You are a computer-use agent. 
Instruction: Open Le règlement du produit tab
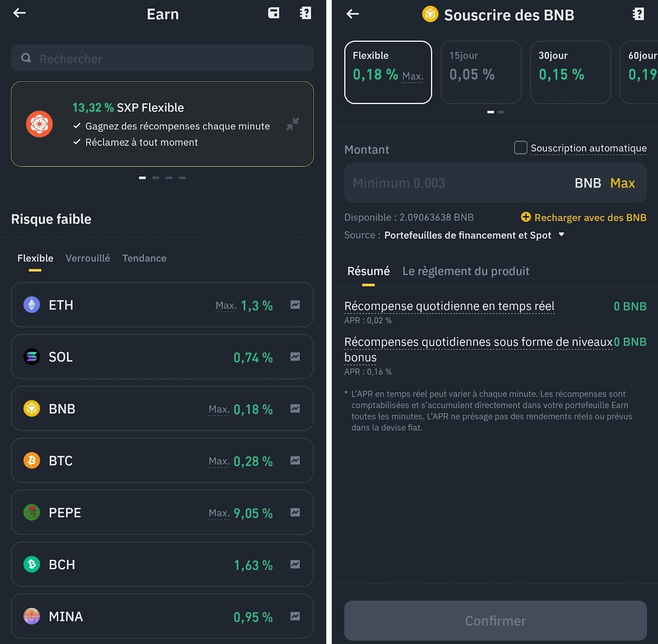point(466,271)
